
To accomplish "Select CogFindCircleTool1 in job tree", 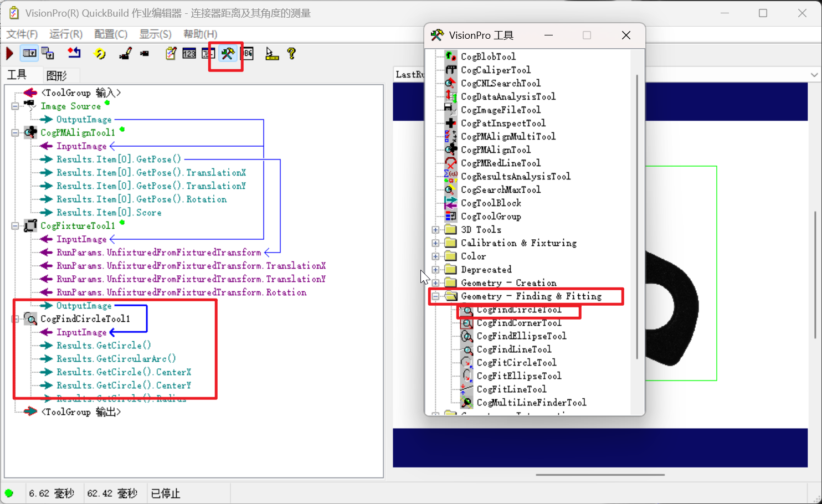I will [85, 319].
